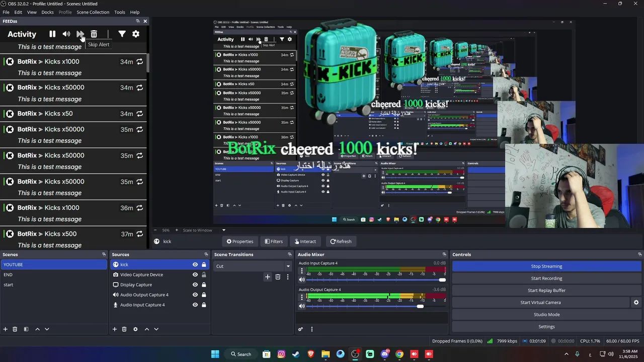Open Audio Mixer options menu at bottom

pos(311,329)
